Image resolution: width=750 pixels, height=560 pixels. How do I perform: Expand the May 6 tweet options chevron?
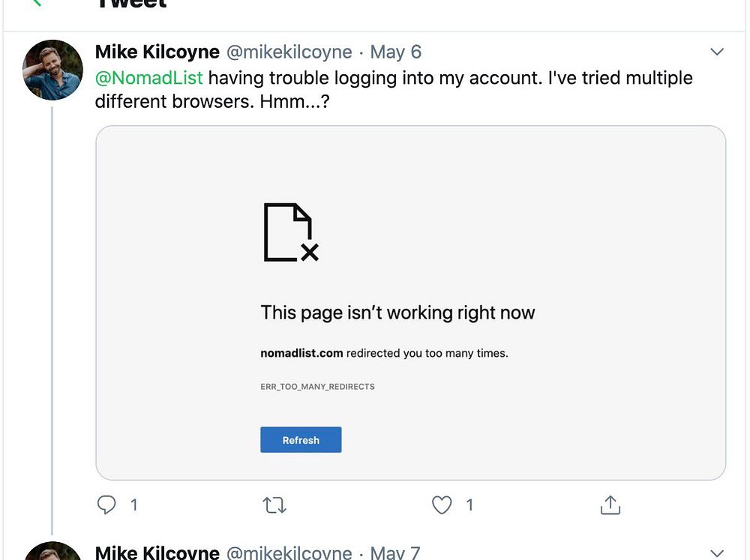point(717,52)
